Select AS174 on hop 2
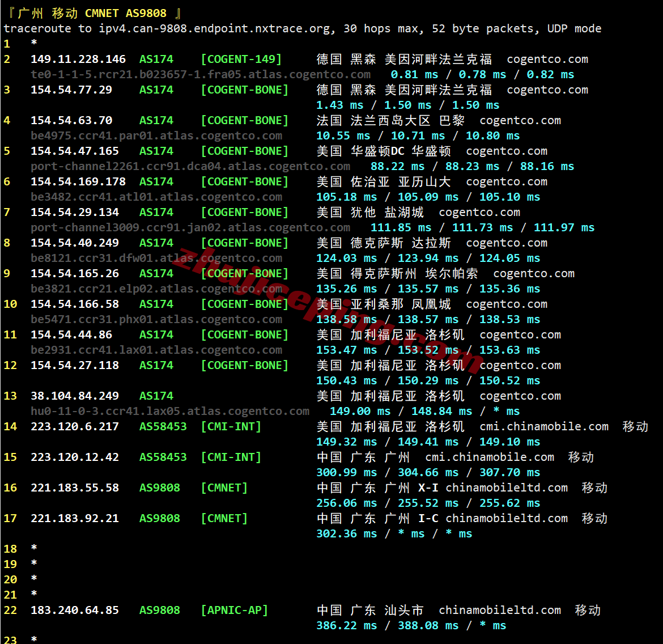This screenshot has height=644, width=663. point(156,59)
